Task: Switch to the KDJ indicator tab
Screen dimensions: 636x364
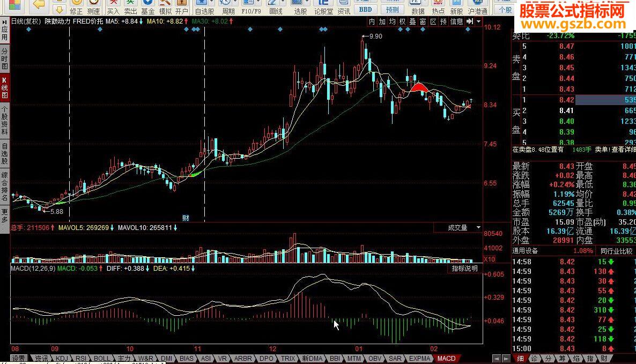Action: 62,359
